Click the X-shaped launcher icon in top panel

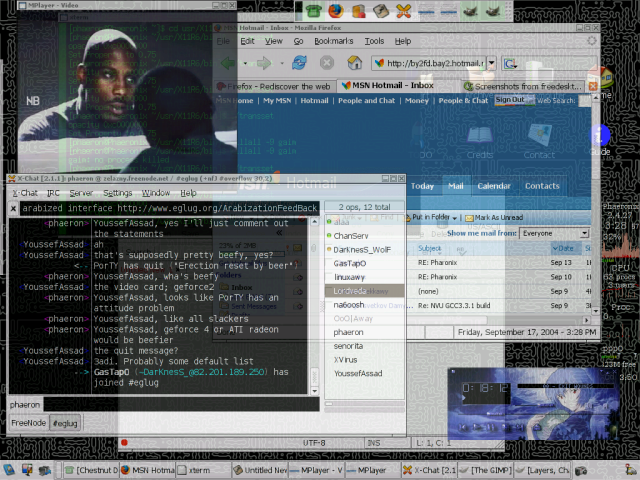pos(404,11)
